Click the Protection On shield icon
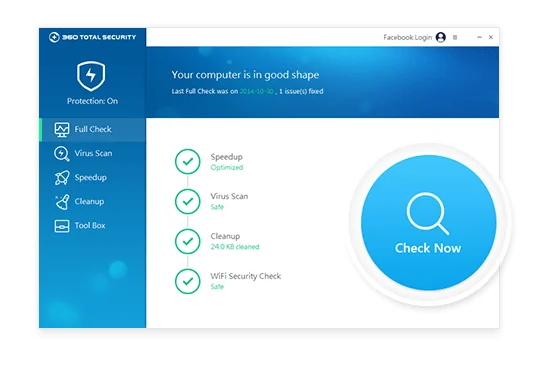Viewport: 540px width, 365px height. pyautogui.click(x=91, y=76)
